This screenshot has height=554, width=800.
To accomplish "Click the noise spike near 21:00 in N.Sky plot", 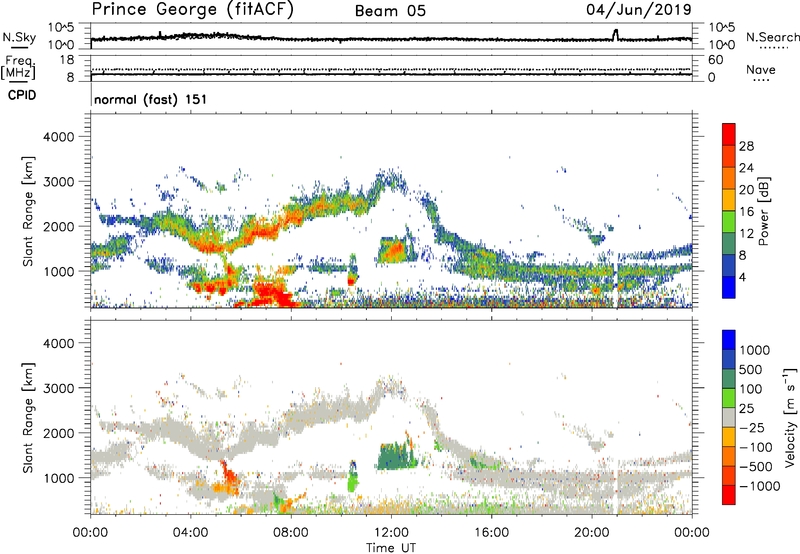I will (615, 34).
